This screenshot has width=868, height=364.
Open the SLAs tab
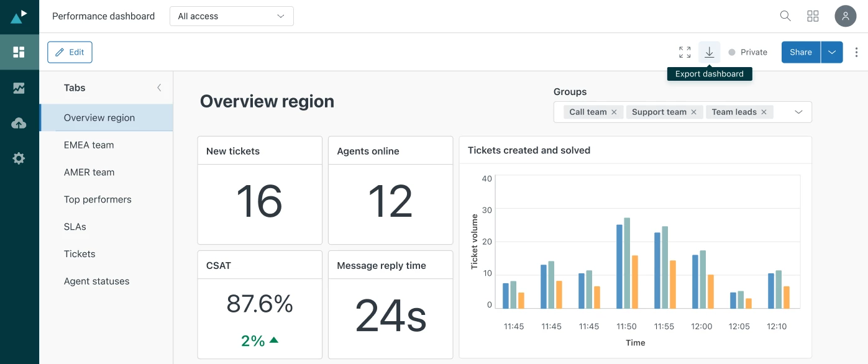click(106, 227)
